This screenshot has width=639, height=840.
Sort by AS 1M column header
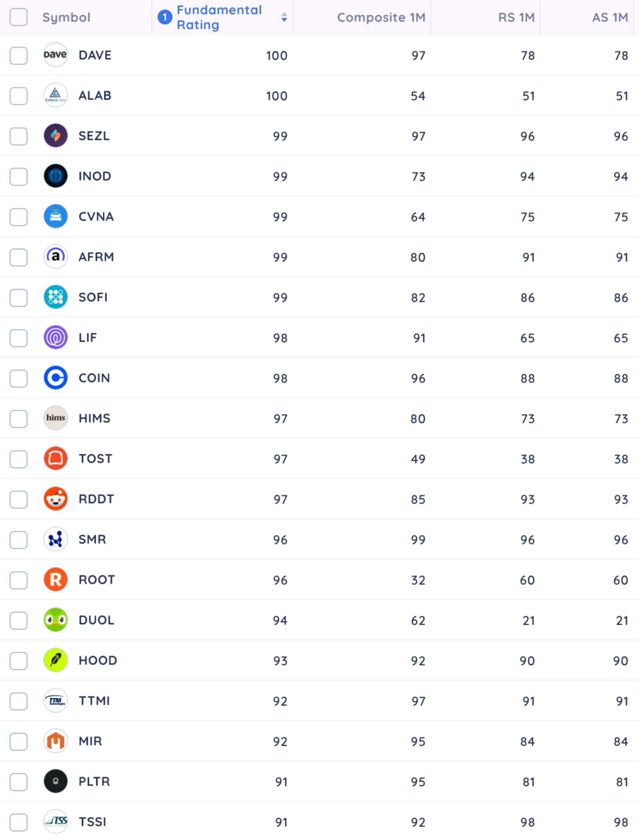coord(610,17)
